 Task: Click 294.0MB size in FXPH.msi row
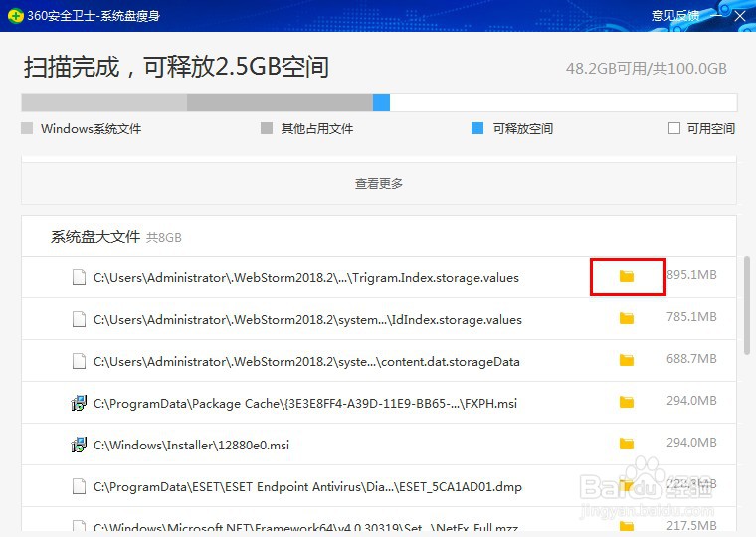[x=691, y=401]
